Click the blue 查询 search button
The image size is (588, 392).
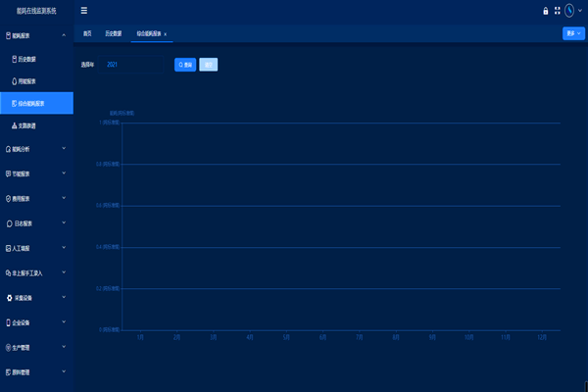tap(185, 65)
